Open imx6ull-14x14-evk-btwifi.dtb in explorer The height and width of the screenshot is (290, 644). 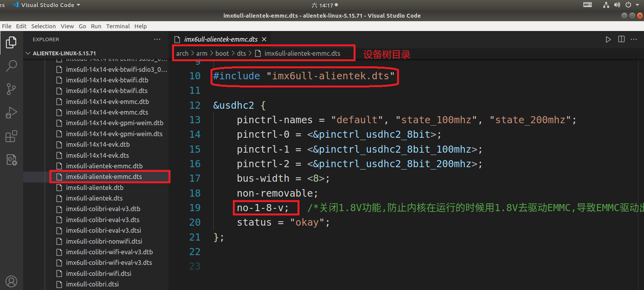click(x=107, y=80)
